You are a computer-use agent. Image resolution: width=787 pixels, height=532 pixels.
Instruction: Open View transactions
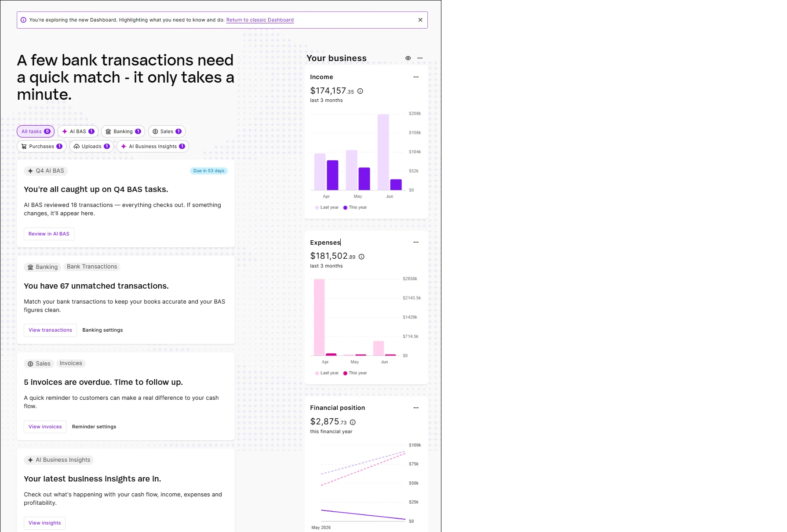pyautogui.click(x=50, y=330)
